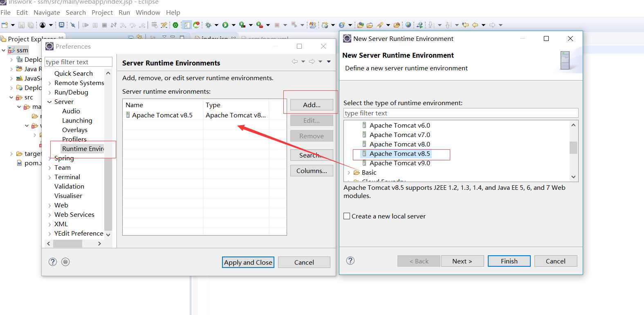Click the Preferences type filter text field
The image size is (644, 315).
(79, 62)
